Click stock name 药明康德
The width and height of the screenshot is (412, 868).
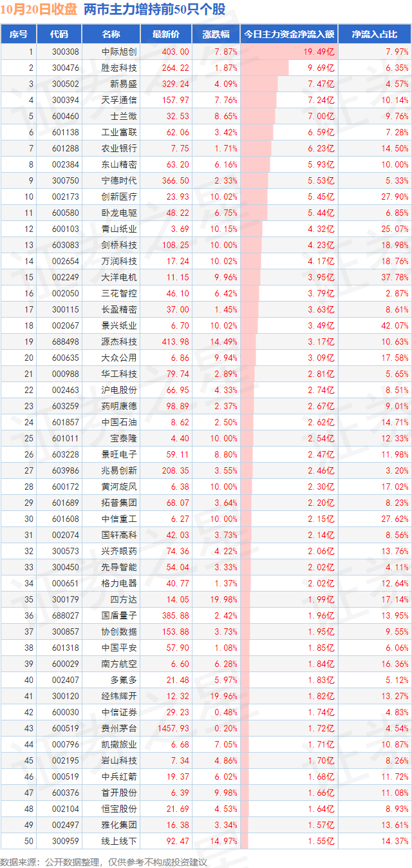point(119,406)
